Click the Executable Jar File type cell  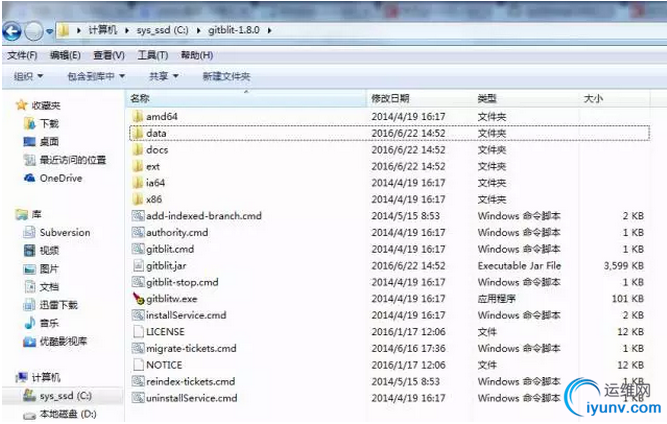519,266
